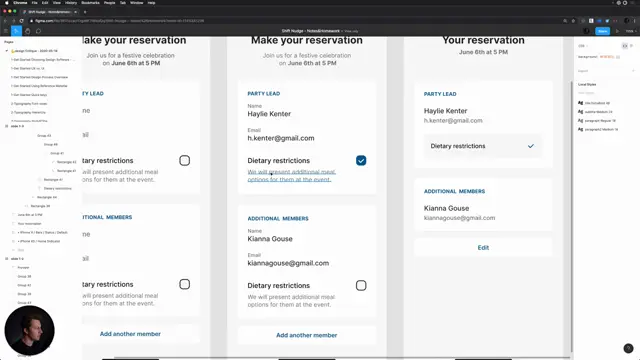
Task: Start the Present play icon
Action: (617, 31)
